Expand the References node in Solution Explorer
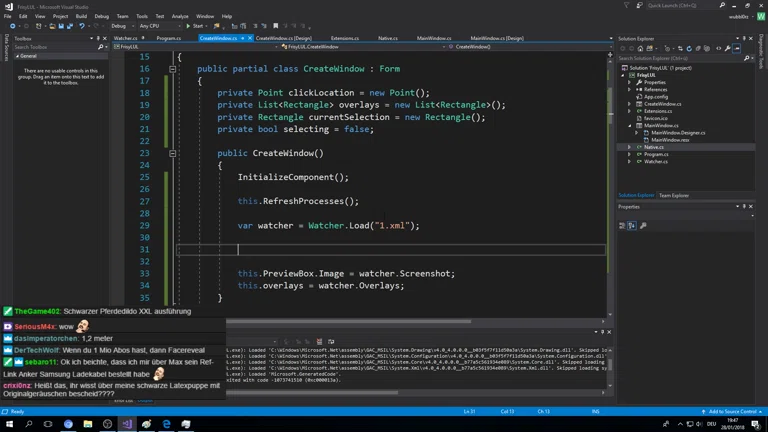The image size is (768, 432). tap(630, 89)
